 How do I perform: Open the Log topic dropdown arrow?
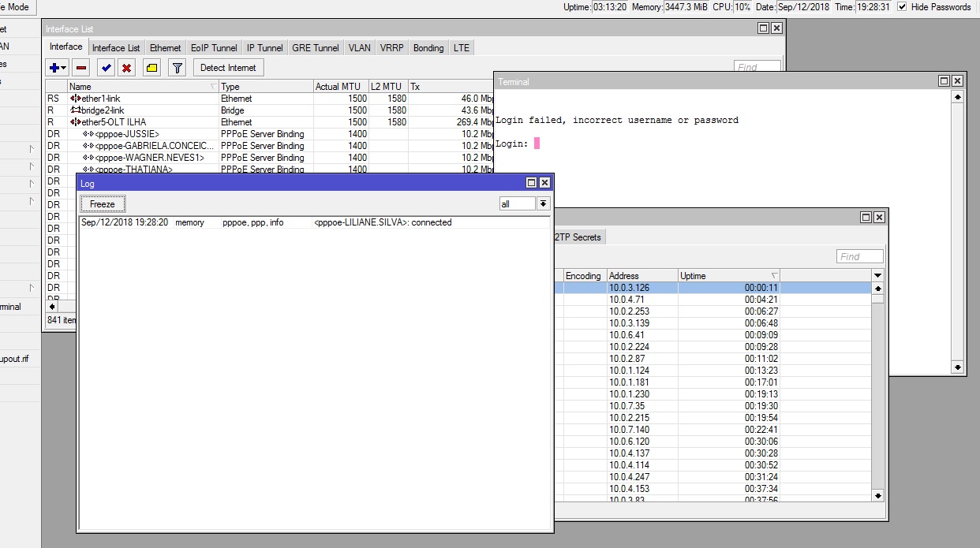pyautogui.click(x=543, y=204)
